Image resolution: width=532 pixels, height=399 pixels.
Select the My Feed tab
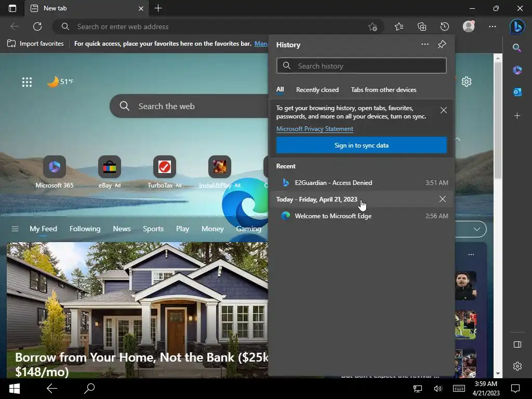(x=43, y=229)
